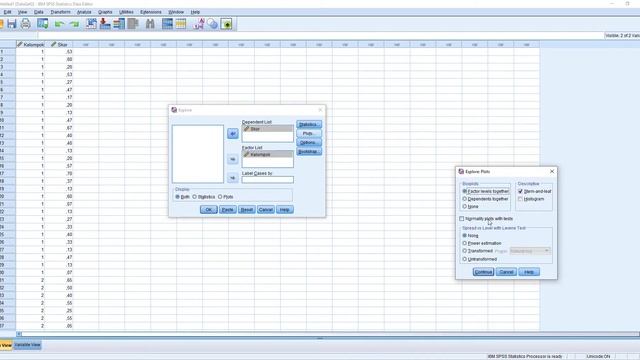This screenshot has width=640, height=360.
Task: Click the Redo arrow icon
Action: [74, 24]
